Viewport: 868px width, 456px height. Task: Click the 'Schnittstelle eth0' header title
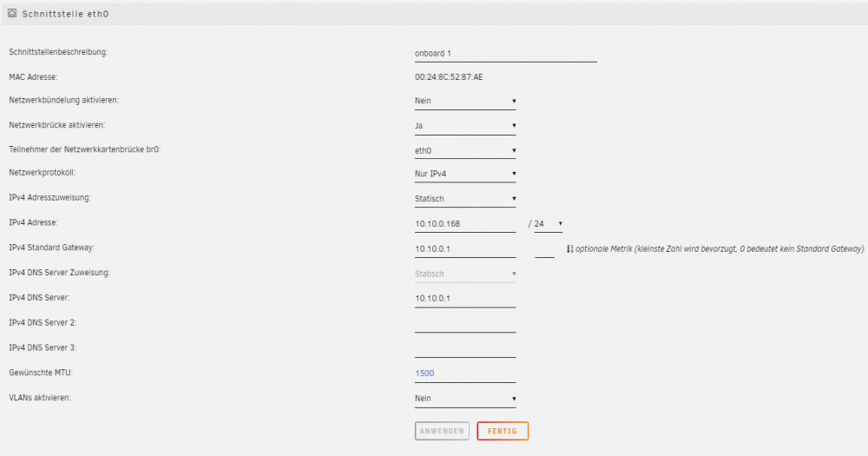click(x=65, y=14)
